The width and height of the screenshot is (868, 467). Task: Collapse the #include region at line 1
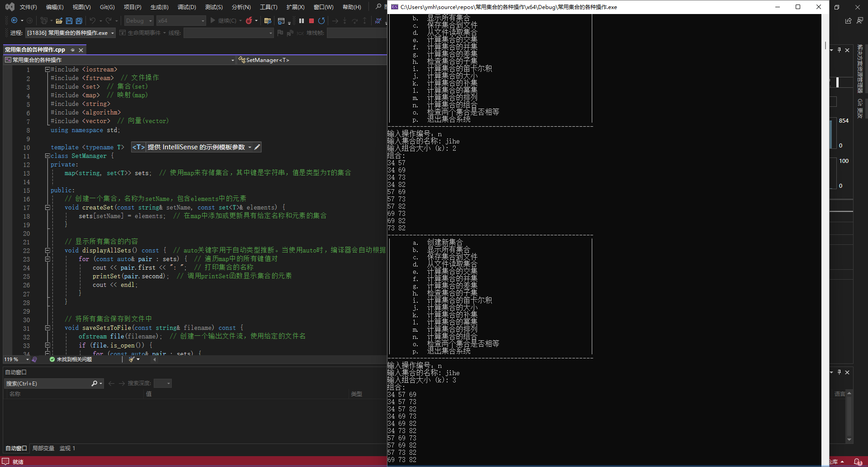click(47, 69)
